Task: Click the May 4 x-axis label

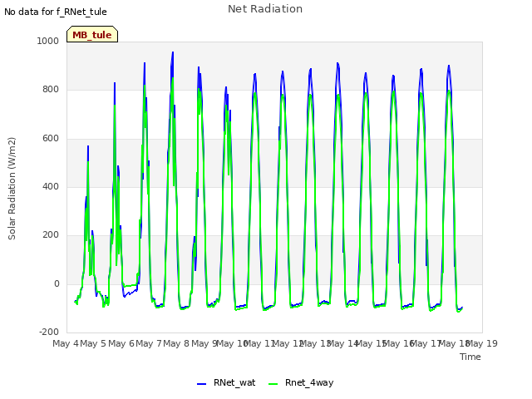Action: (x=65, y=343)
